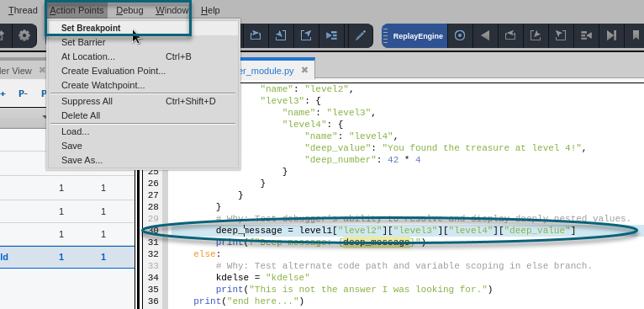Click the ReplayEngine Live (jump to end) icon
This screenshot has width=644, height=309.
coord(611,36)
